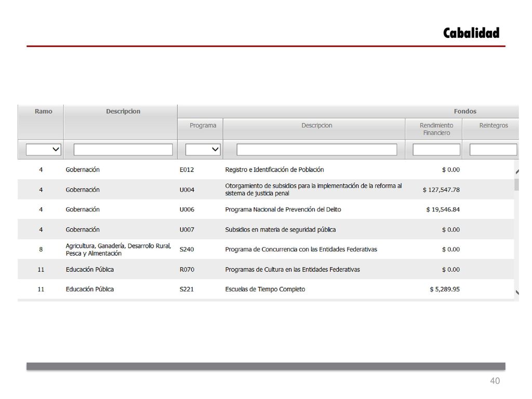The width and height of the screenshot is (532, 399).
Task: Click 'Gobernación' in the E012 row
Action: (83, 170)
